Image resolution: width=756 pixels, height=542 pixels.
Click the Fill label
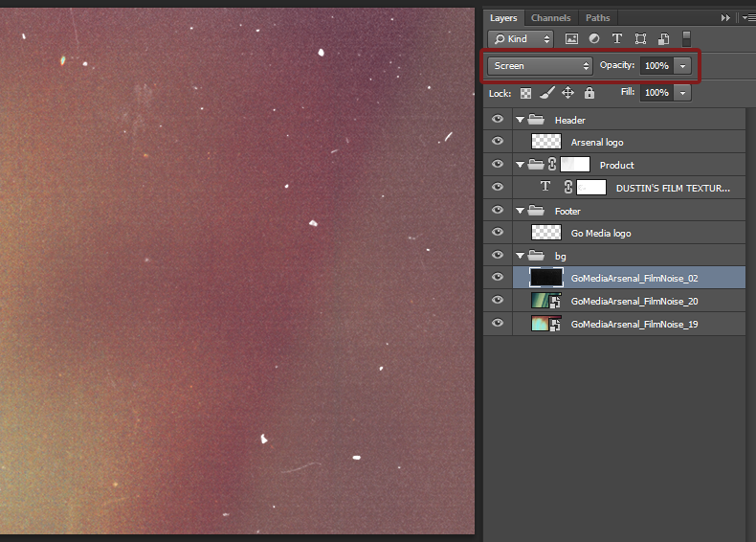627,92
